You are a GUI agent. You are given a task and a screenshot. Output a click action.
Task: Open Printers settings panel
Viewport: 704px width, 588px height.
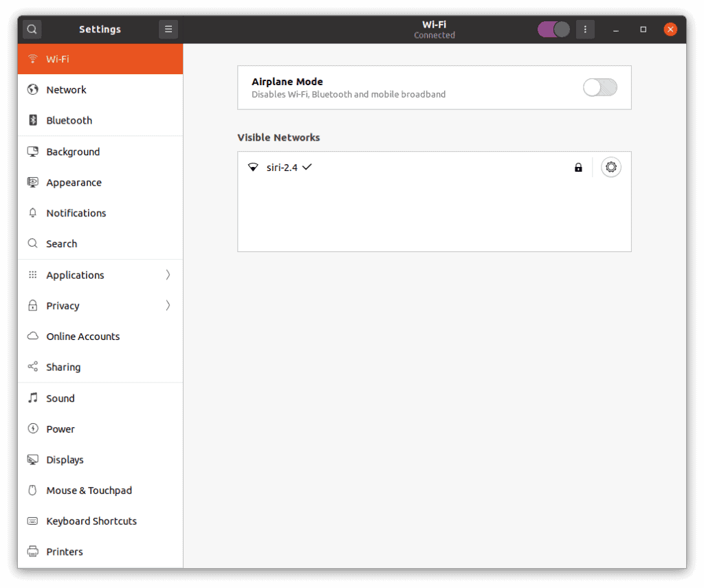pos(100,552)
